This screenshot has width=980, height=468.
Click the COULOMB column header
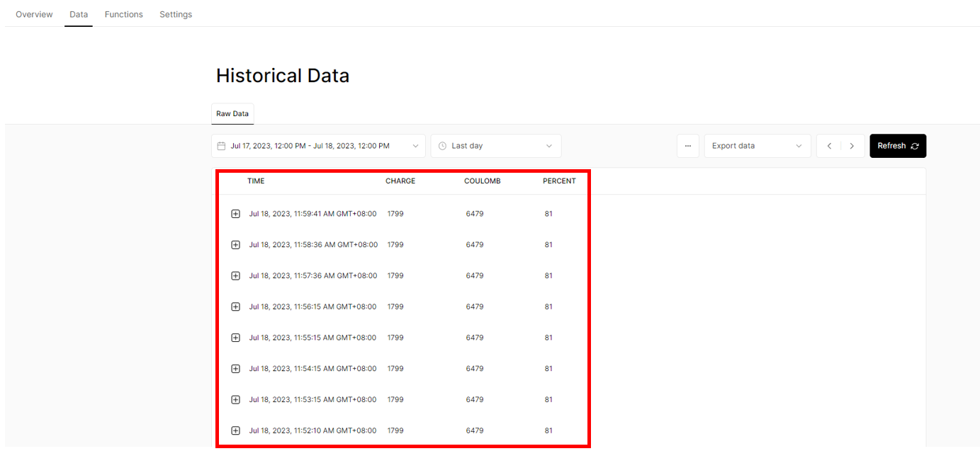[x=483, y=181]
